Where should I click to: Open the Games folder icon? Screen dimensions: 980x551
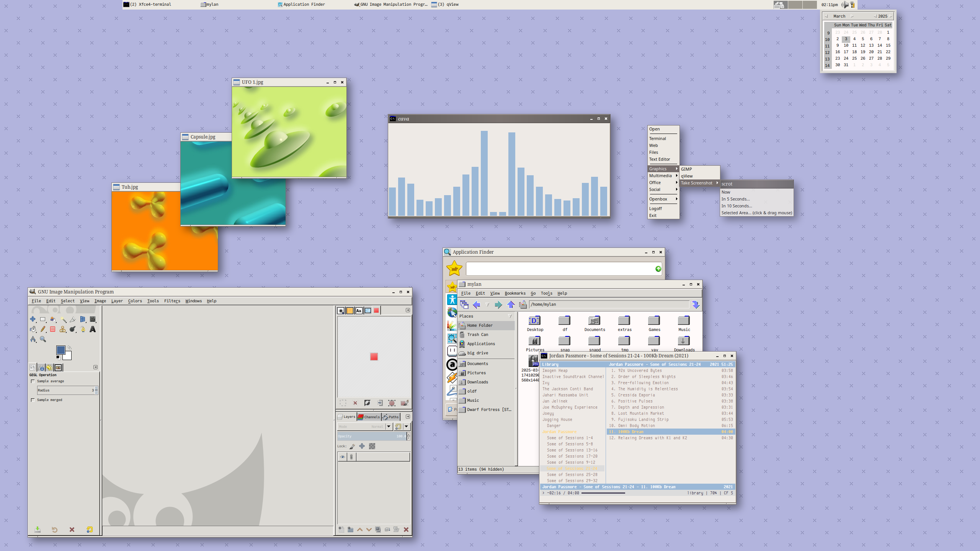[x=654, y=321]
